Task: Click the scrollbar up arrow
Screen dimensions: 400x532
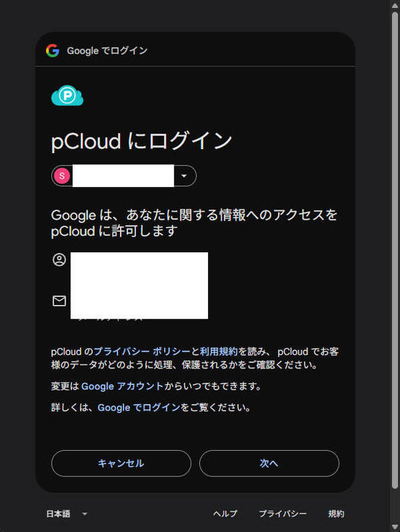Action: 395,6
